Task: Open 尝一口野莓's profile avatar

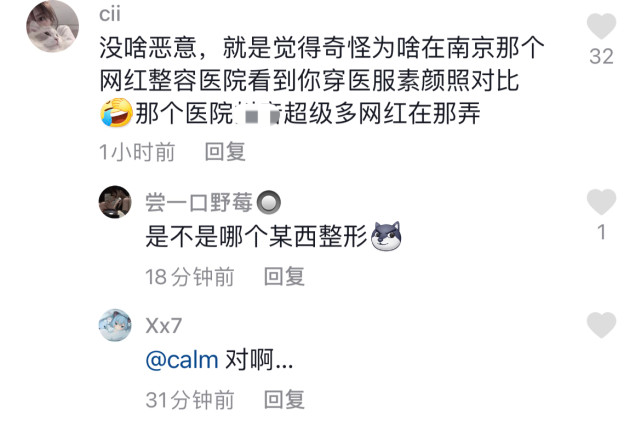Action: click(x=115, y=202)
